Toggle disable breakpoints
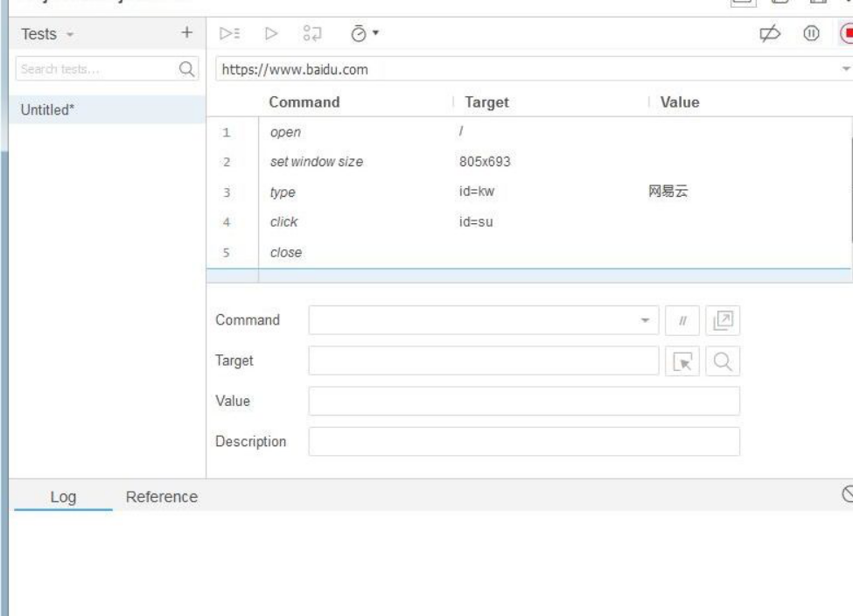The width and height of the screenshot is (853, 616). pyautogui.click(x=771, y=33)
